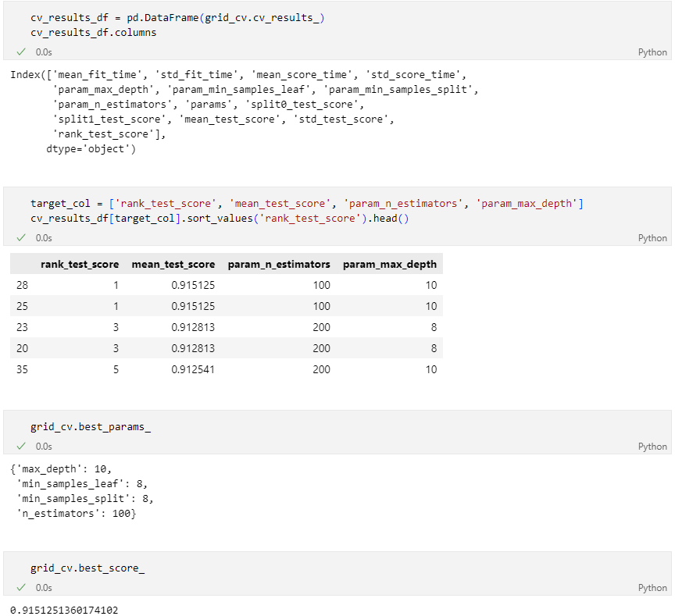675x616 pixels.
Task: Click rank value 3 in row 23
Action: [116, 327]
